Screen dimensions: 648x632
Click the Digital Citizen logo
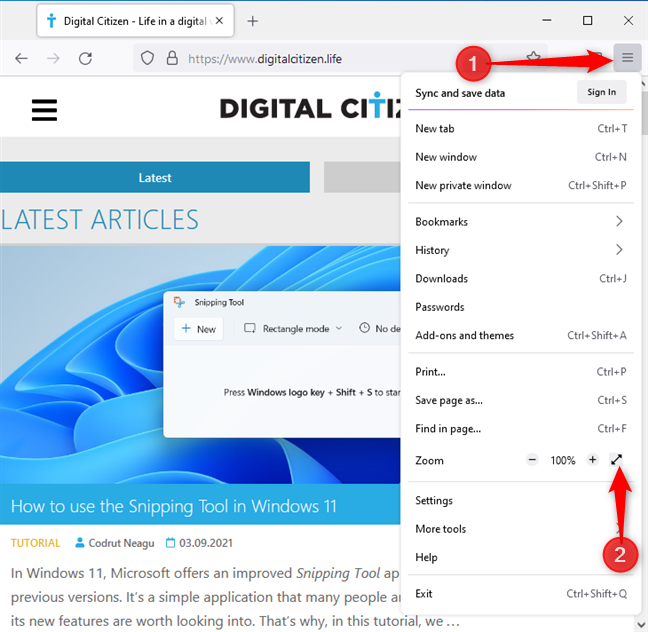[310, 107]
